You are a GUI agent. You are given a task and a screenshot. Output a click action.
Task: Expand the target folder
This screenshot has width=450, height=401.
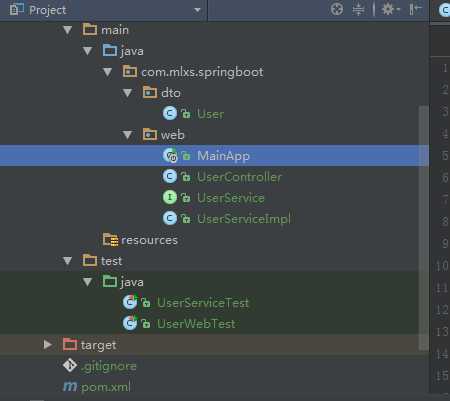(48, 344)
